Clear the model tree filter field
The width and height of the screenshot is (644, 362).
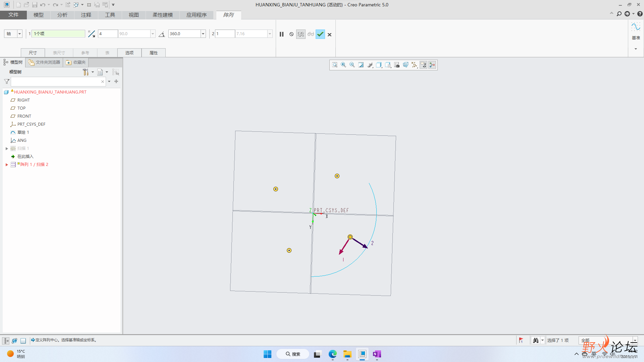click(103, 81)
